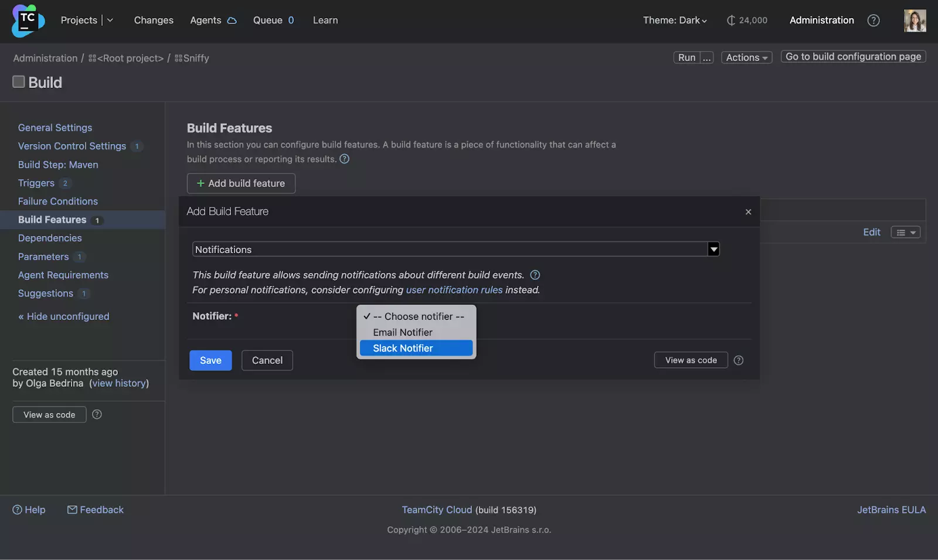
Task: Open your profile avatar picture
Action: point(915,21)
